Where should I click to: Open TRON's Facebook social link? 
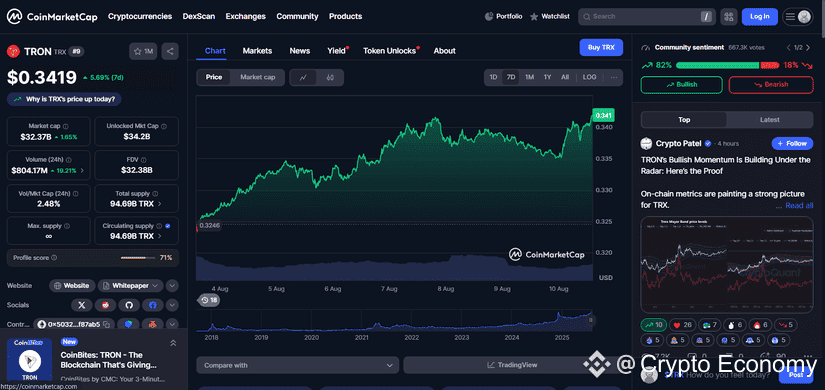153,305
